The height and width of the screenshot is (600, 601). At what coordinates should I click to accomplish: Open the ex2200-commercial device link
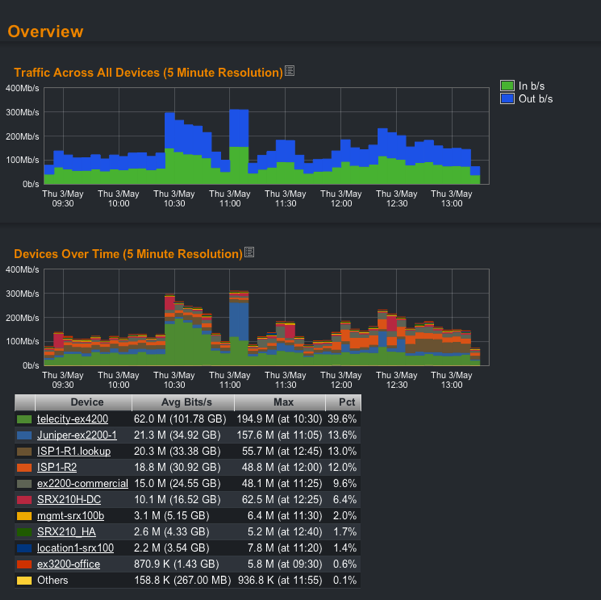pos(82,483)
